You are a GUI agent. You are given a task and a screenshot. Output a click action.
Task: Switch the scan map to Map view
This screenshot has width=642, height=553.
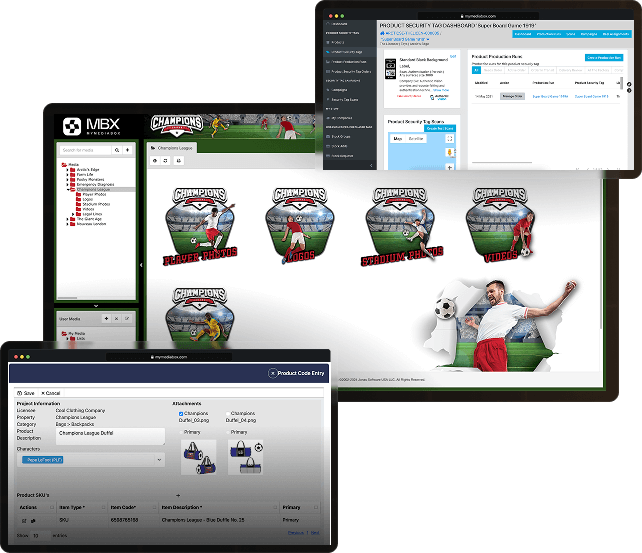pos(398,139)
